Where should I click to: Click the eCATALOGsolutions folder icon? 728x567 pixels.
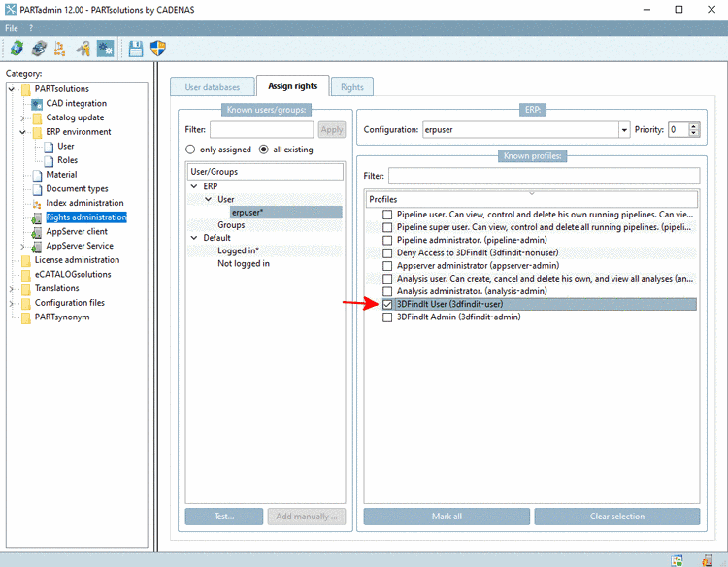coord(26,275)
